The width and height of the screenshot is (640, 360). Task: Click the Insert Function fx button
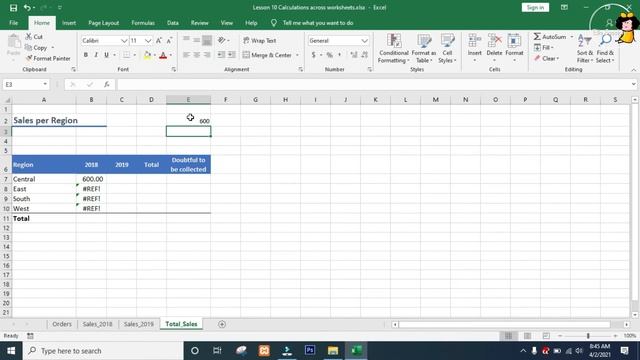pyautogui.click(x=107, y=84)
